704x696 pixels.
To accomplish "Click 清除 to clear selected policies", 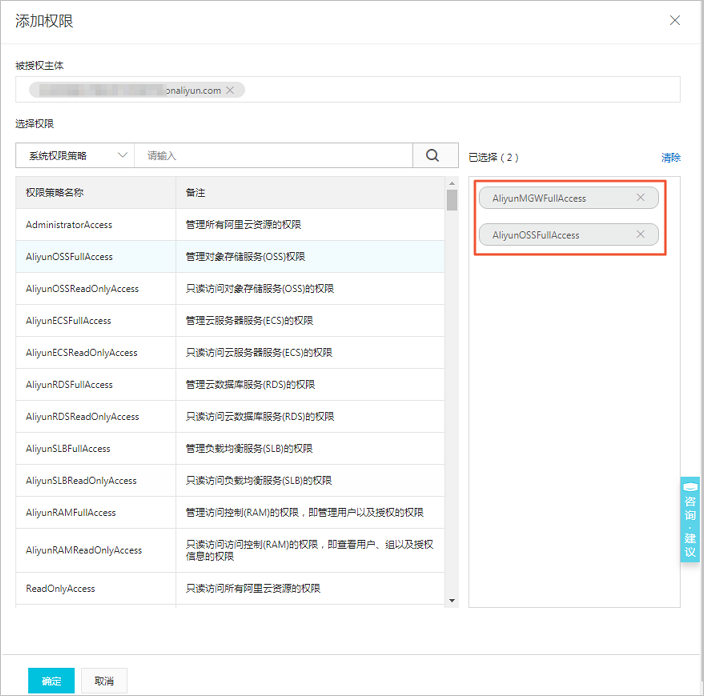I will point(671,158).
